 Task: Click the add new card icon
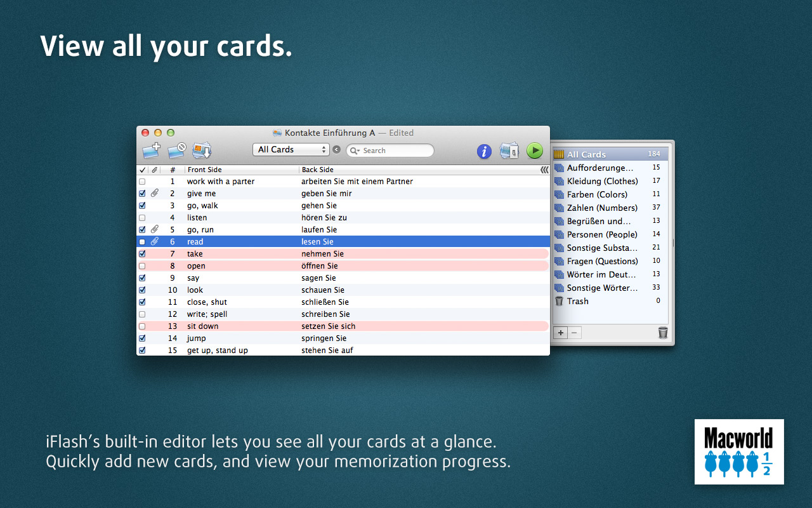click(x=152, y=151)
